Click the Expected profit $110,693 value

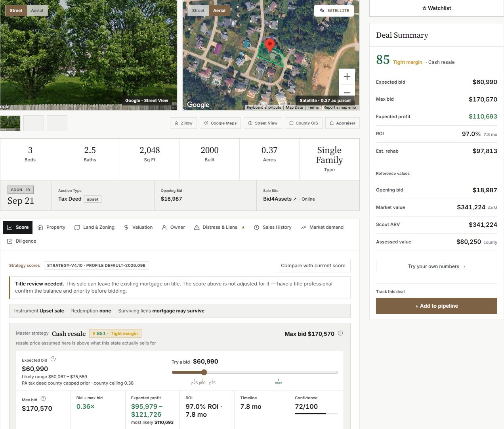[x=483, y=117]
